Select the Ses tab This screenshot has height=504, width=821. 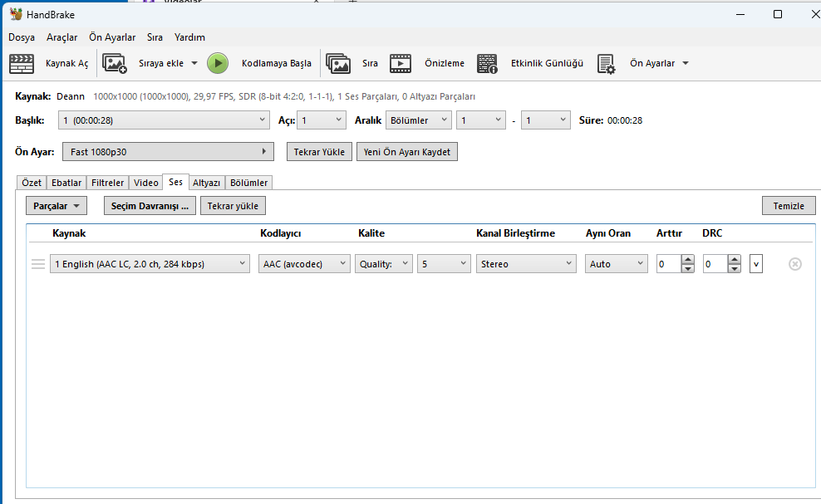click(175, 182)
